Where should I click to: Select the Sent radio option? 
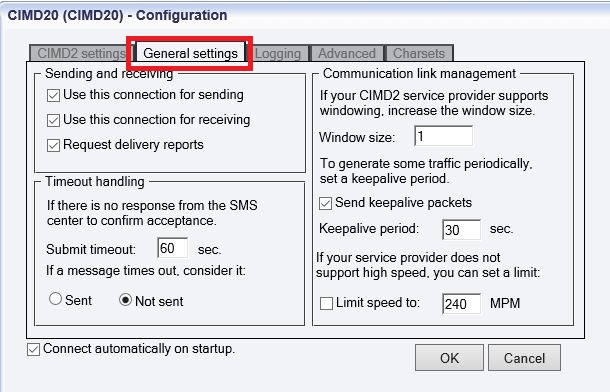click(55, 299)
